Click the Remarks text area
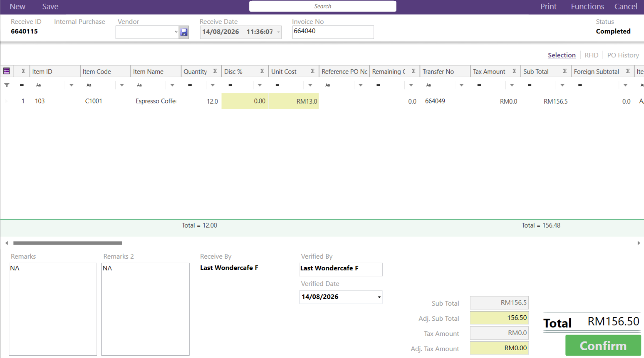Screen dimensions: 644x358 click(x=53, y=309)
